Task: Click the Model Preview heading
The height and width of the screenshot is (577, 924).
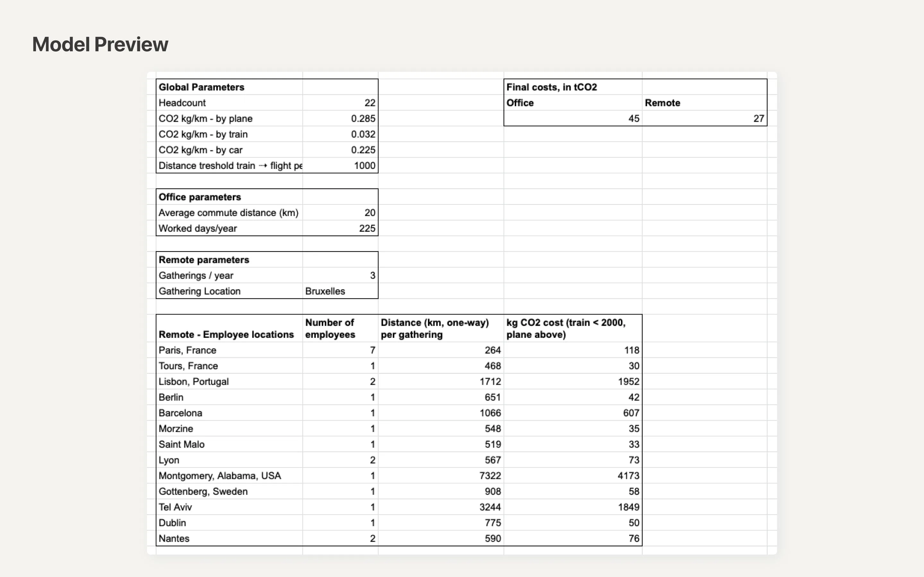Action: (x=100, y=44)
